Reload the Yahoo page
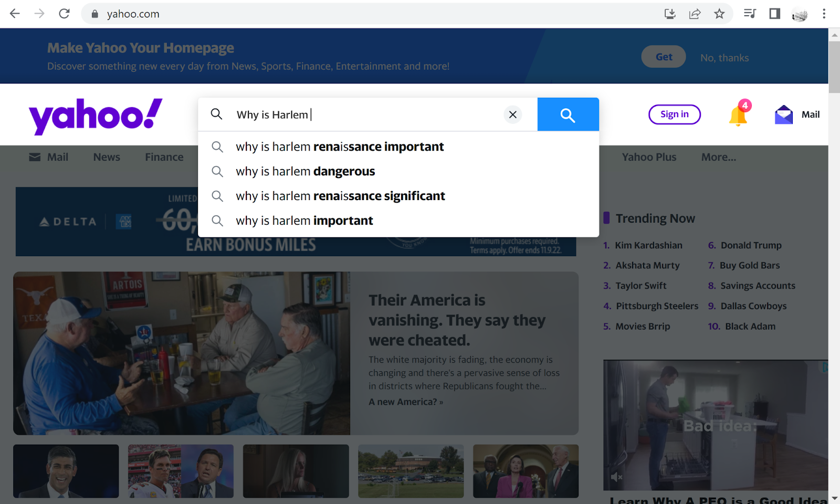 pyautogui.click(x=64, y=14)
